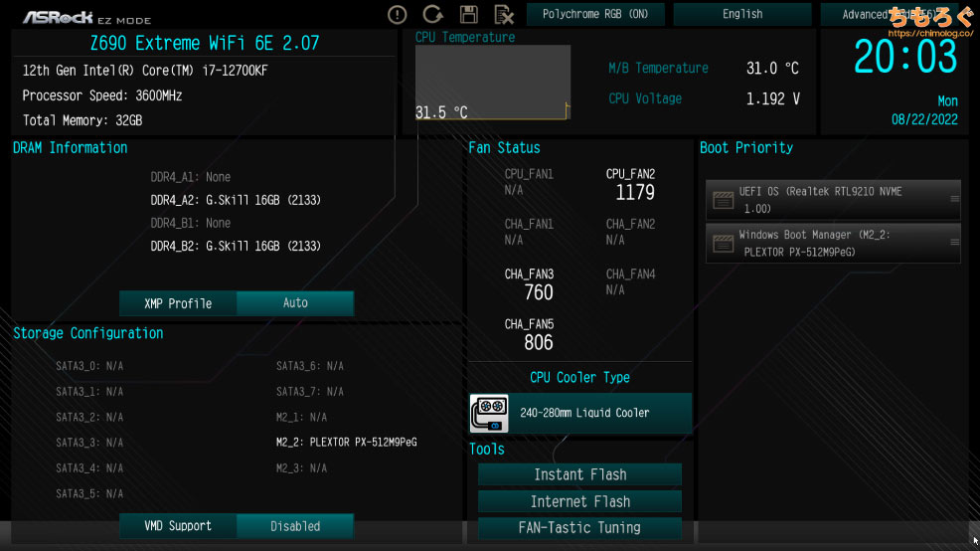Click the Z690 Extreme WiFi 6E title
This screenshot has height=551, width=980.
pyautogui.click(x=205, y=43)
